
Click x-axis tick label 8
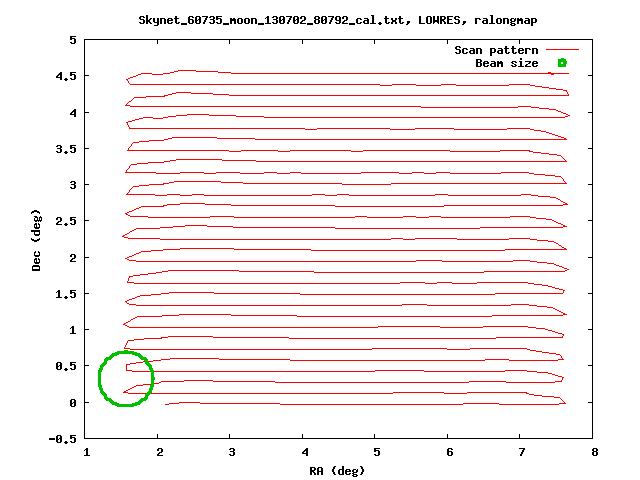(x=594, y=452)
